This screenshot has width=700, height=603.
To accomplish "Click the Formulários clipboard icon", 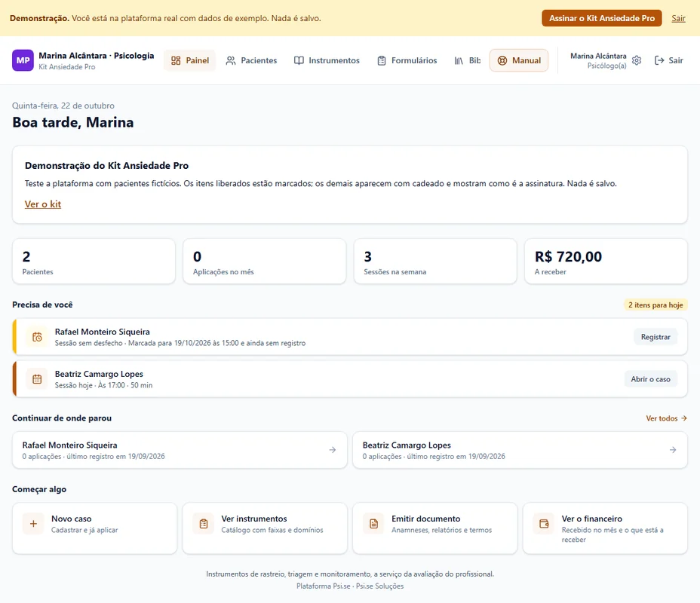I will click(x=381, y=60).
